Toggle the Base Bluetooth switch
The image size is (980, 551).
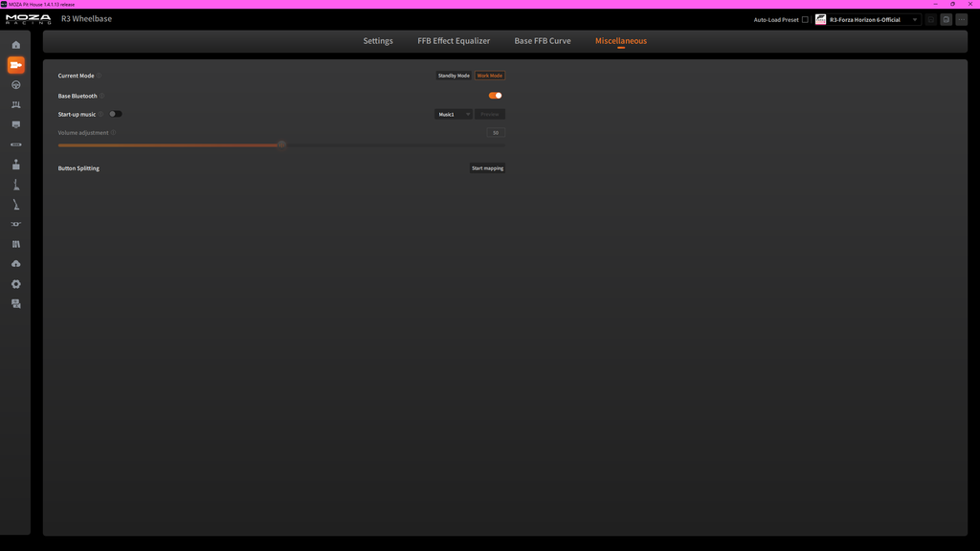495,96
